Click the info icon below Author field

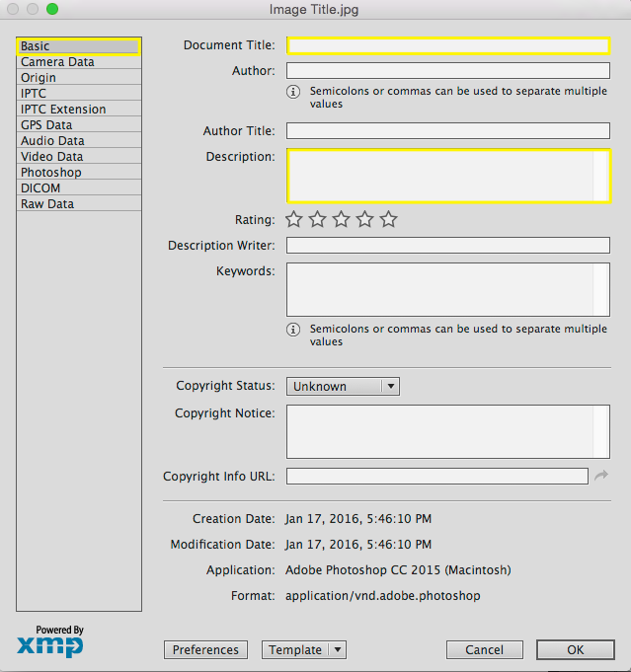(293, 91)
